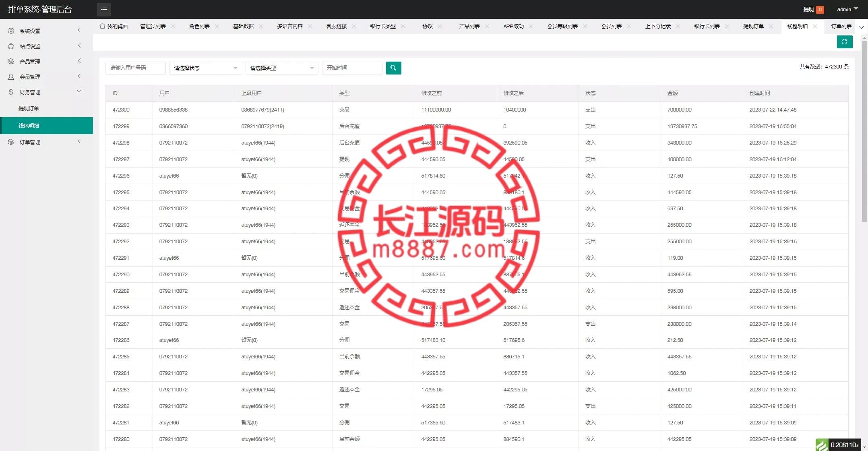The width and height of the screenshot is (868, 451).
Task: Close the 协议 tab
Action: pos(440,26)
